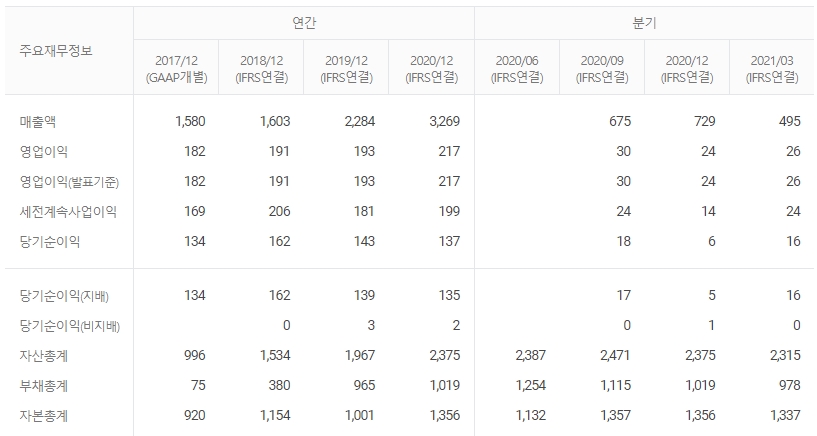Viewport: 817px width, 436px height.
Task: Click 세전계속사업이익 value 14 for quarterly 2020/12
Action: click(x=709, y=211)
